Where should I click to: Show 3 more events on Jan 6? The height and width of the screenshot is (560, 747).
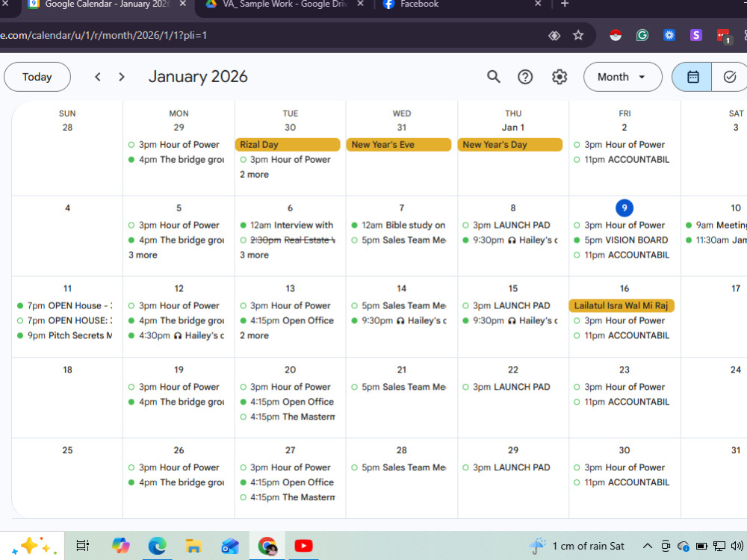pyautogui.click(x=255, y=255)
